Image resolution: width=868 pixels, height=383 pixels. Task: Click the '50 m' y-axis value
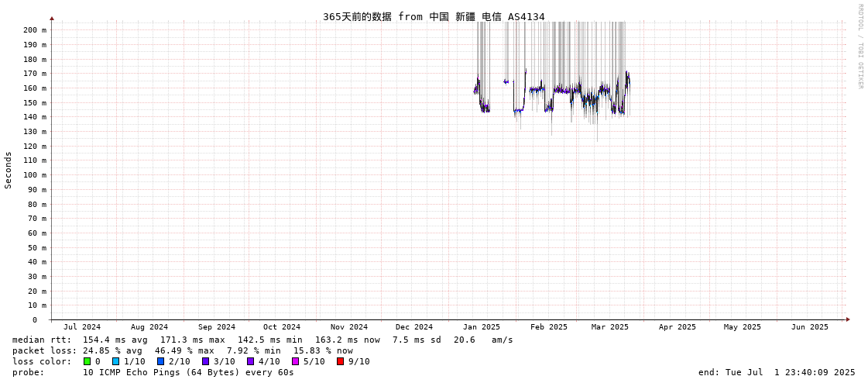[37, 247]
